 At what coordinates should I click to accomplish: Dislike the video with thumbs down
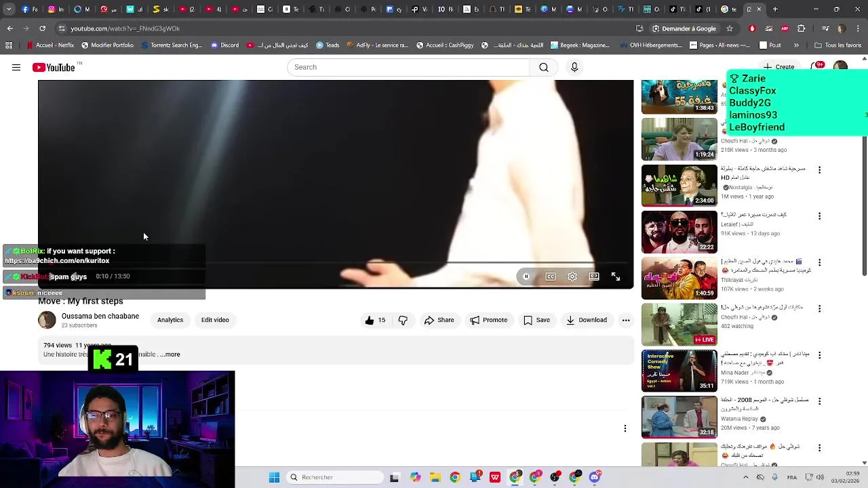(x=403, y=320)
